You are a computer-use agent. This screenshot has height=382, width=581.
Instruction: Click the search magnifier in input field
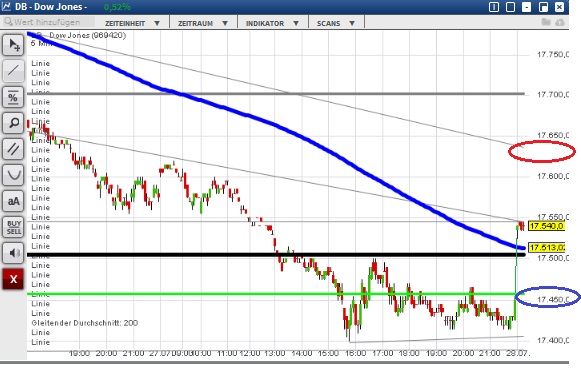[x=8, y=22]
